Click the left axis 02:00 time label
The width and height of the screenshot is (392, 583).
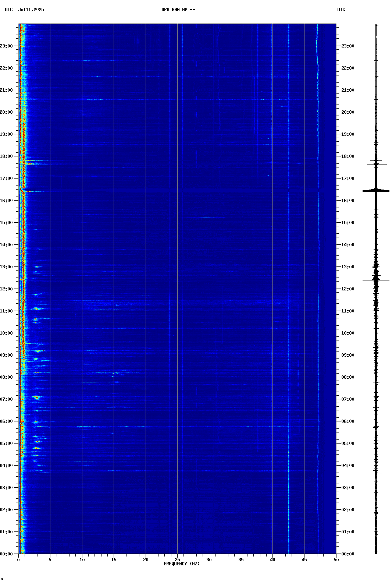6,510
